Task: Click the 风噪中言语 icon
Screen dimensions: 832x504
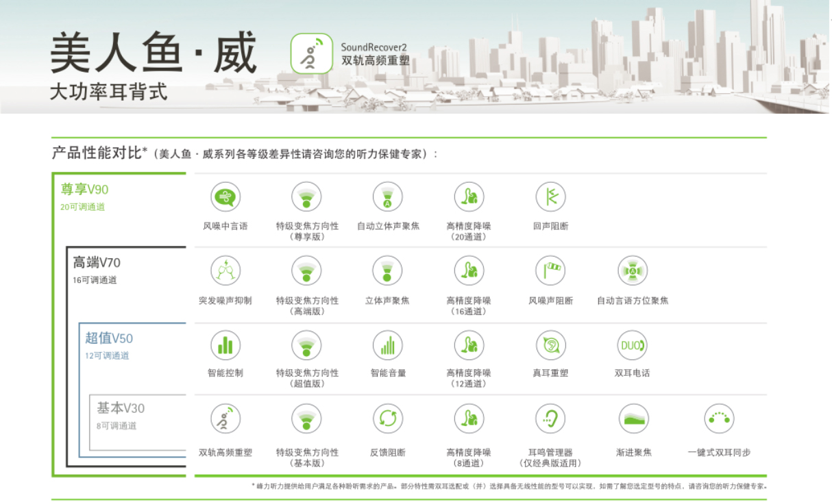Action: click(x=225, y=197)
